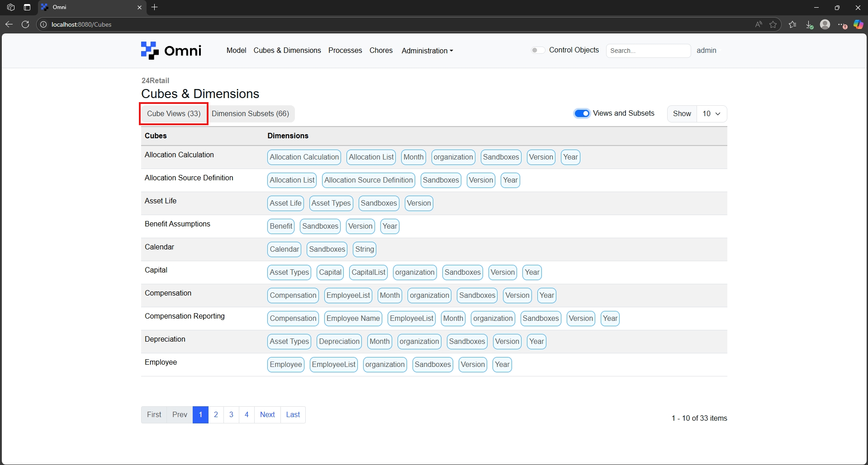Click the CapitalList dimension tag
This screenshot has height=465, width=868.
point(369,272)
